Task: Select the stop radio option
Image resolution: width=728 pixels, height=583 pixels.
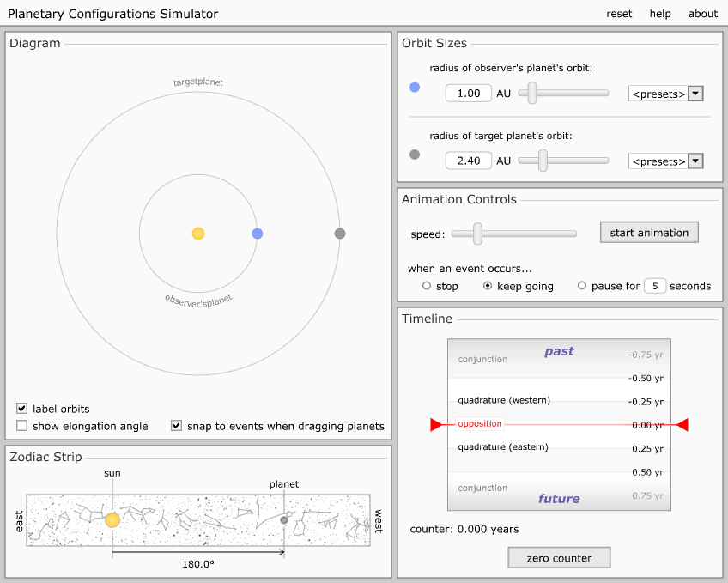Action: click(x=427, y=286)
